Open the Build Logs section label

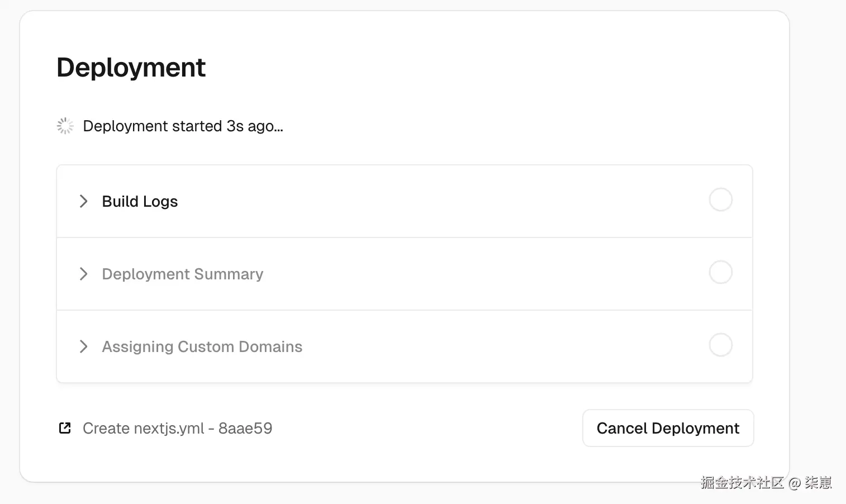click(x=140, y=202)
